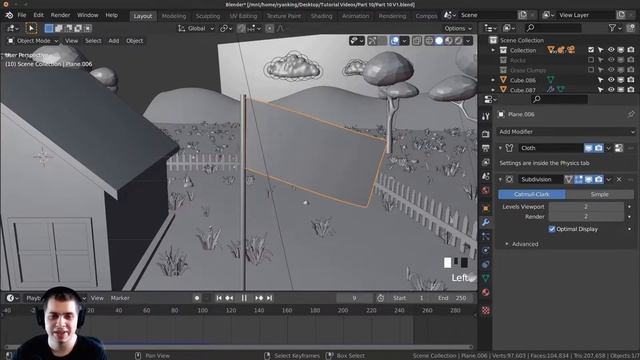The image size is (640, 360).
Task: Open the Physics properties tab
Action: coord(485,250)
